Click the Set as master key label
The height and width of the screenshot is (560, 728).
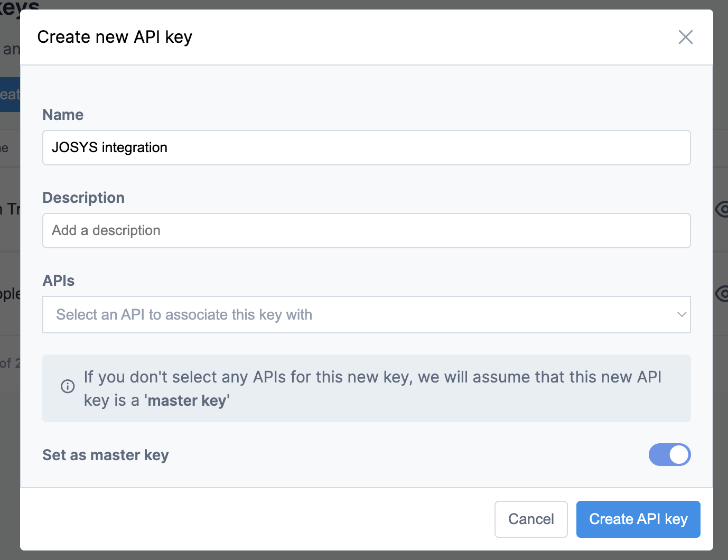106,455
